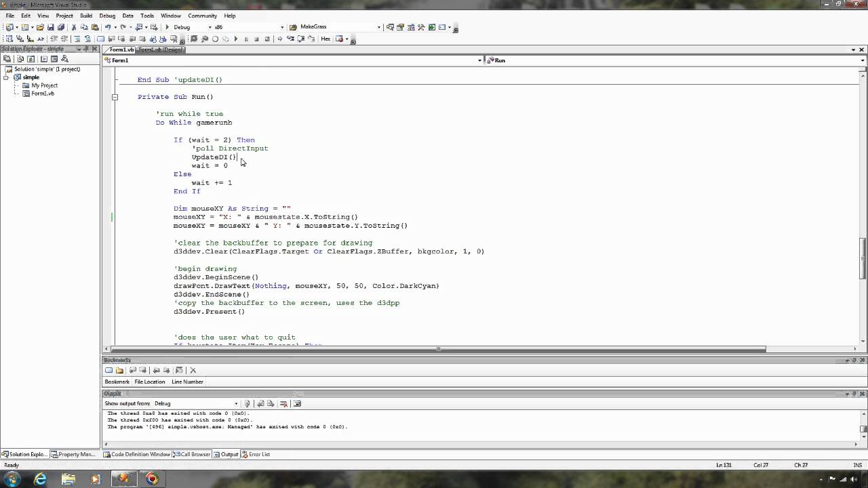Click the code editor vertical scrollbar thumb
This screenshot has height=488, width=868.
point(863,258)
